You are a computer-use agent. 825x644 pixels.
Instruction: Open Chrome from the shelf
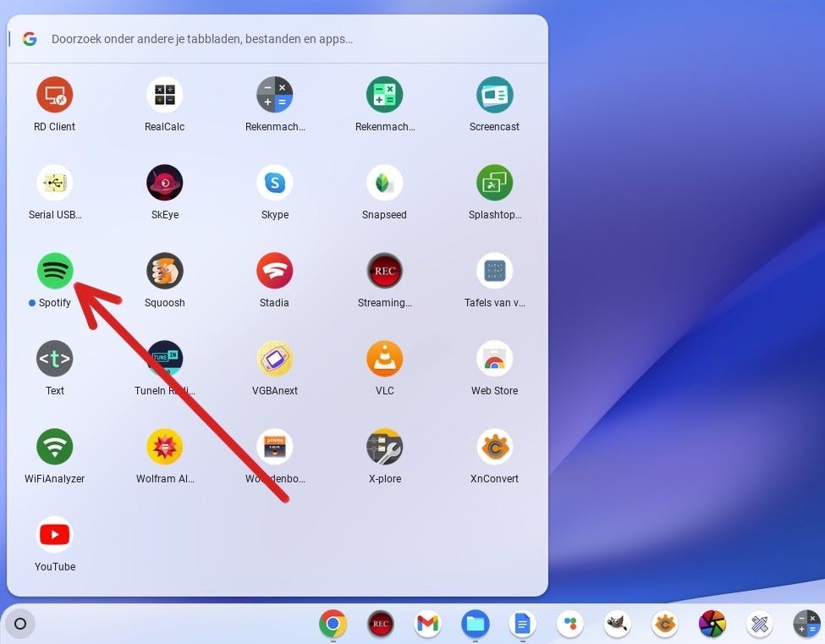tap(333, 624)
